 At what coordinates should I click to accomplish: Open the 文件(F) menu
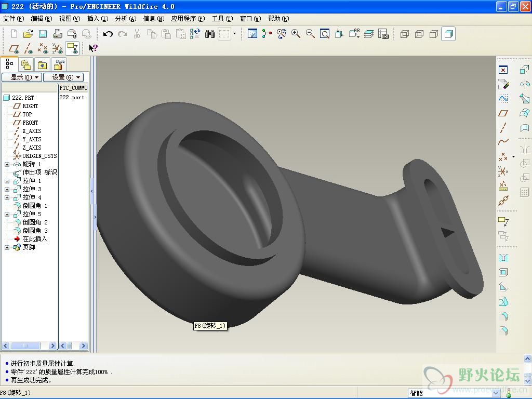click(14, 19)
